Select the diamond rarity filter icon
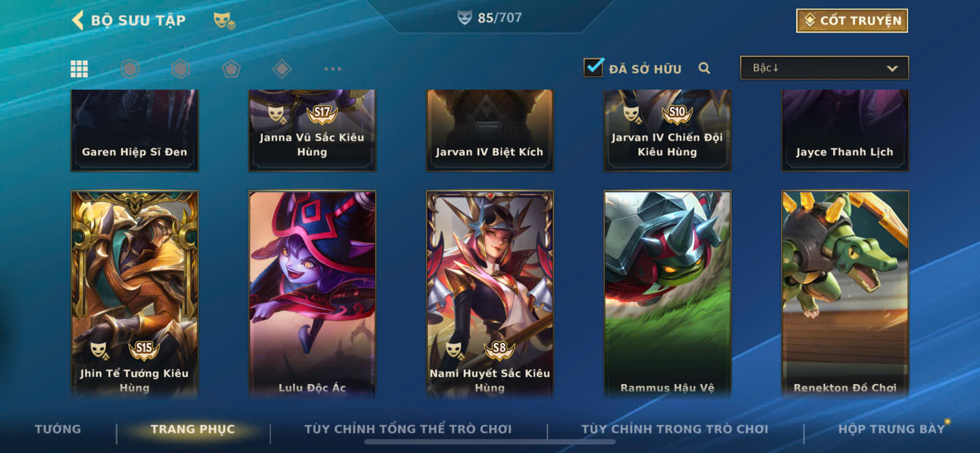This screenshot has height=453, width=980. tap(282, 69)
